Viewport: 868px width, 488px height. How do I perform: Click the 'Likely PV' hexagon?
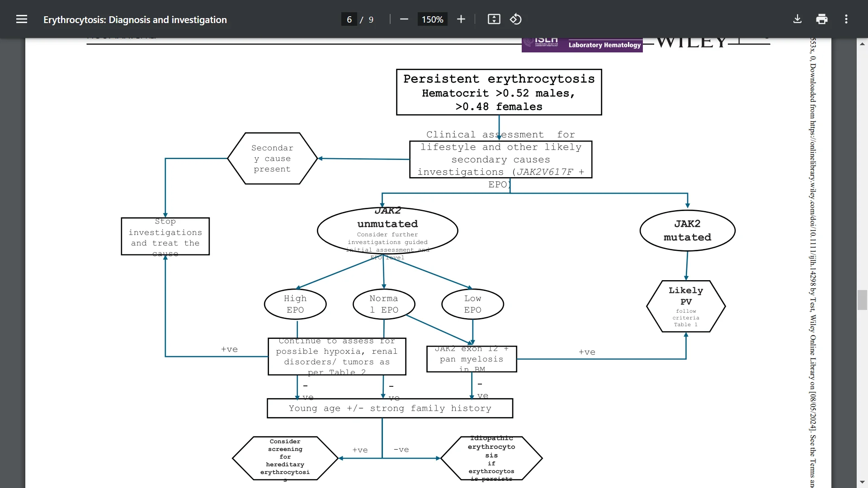click(686, 306)
